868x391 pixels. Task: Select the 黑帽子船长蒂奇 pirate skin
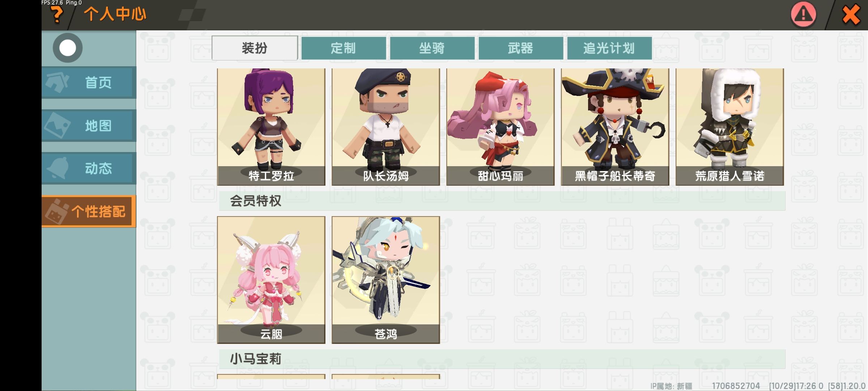tap(615, 127)
